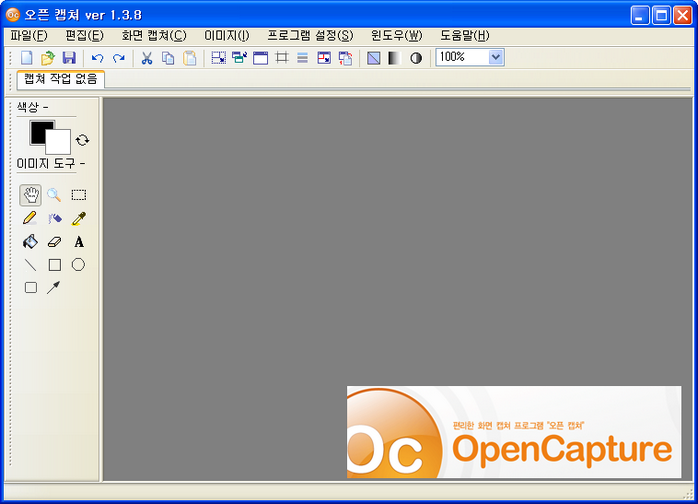Image resolution: width=698 pixels, height=504 pixels.
Task: Click the Undo arrow icon
Action: click(x=97, y=58)
